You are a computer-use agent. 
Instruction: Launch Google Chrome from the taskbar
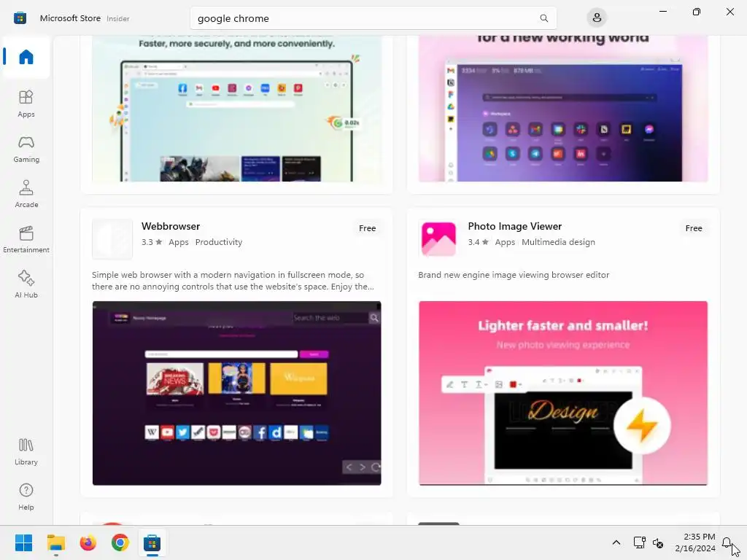120,542
